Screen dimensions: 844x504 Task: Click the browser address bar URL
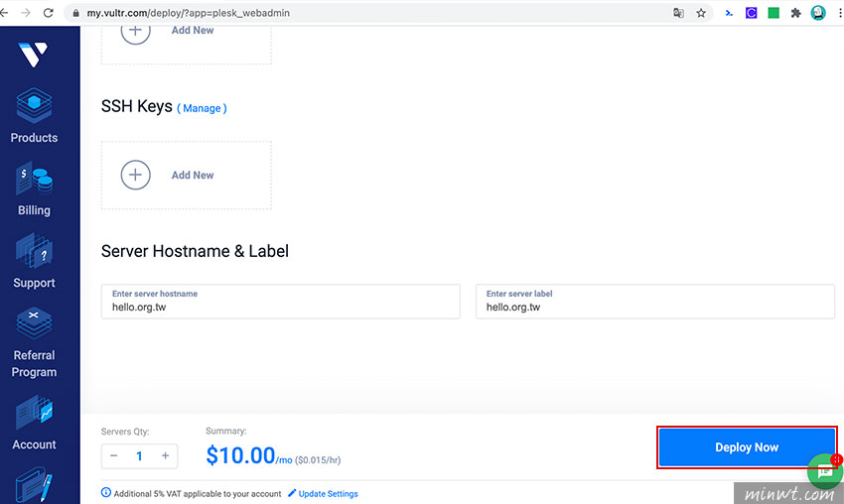(189, 13)
